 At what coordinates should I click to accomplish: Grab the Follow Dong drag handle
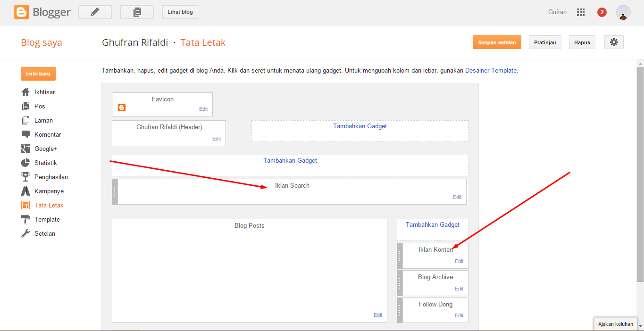pos(400,310)
